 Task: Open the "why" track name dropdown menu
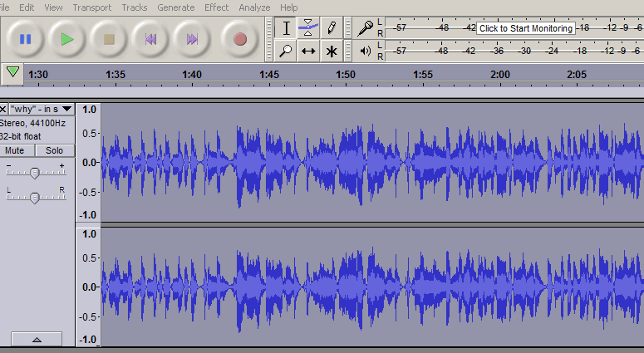(x=42, y=109)
